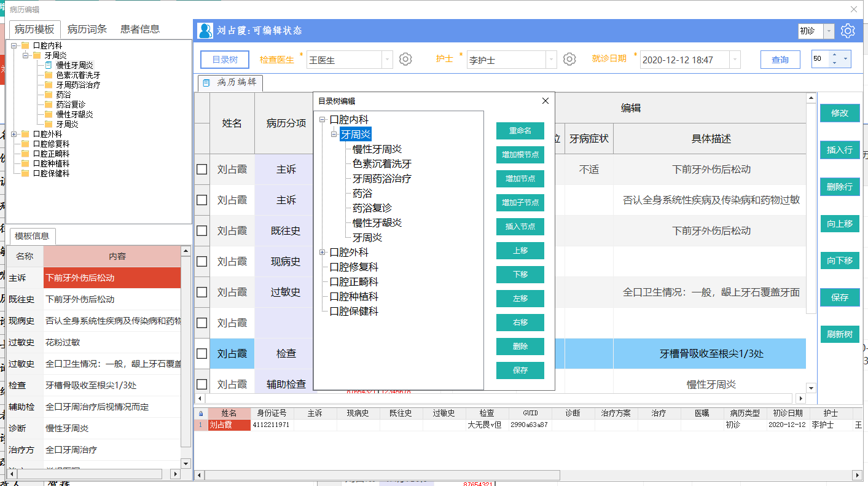Tick checkbox of 过敏史 row

(x=201, y=292)
